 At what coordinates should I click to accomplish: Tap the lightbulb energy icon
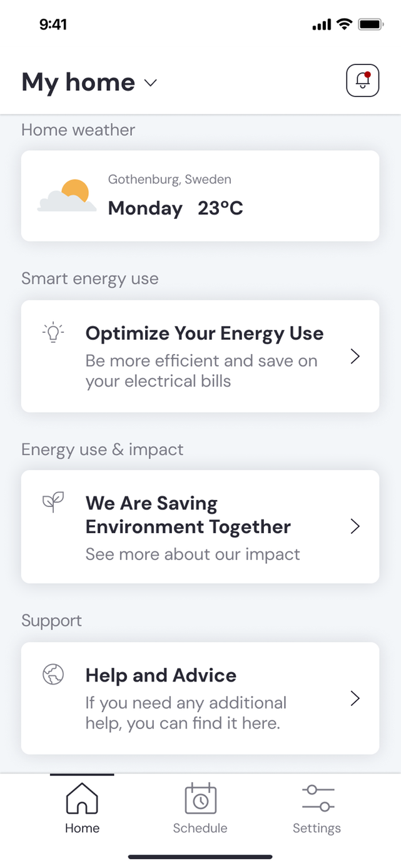pos(53,332)
